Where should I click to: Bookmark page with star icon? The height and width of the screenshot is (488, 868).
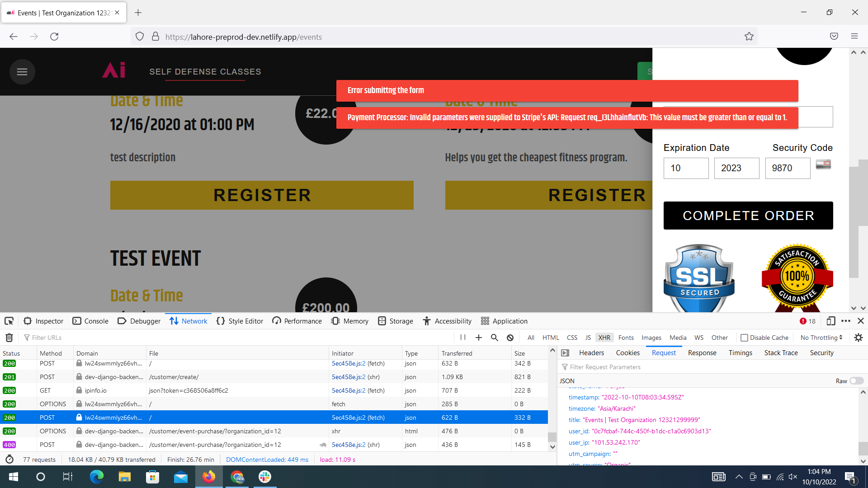pos(749,37)
